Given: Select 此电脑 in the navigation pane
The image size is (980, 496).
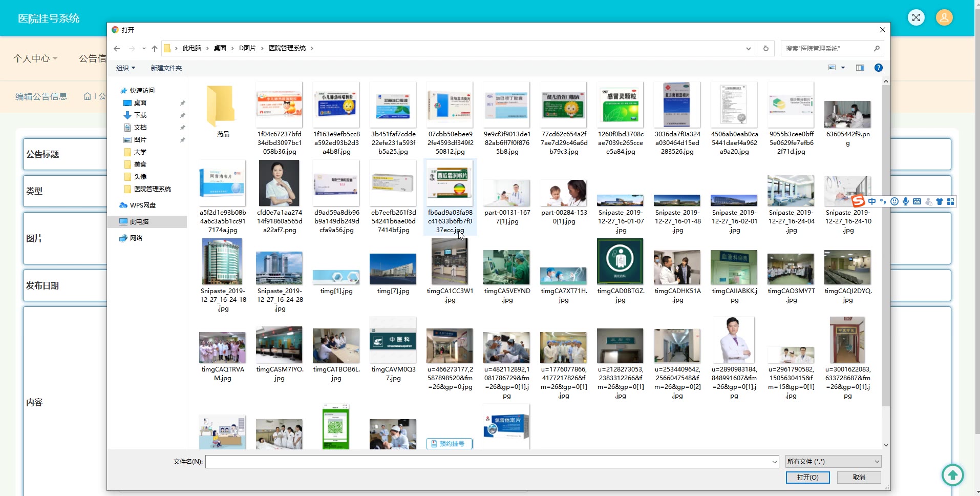Looking at the screenshot, I should click(x=139, y=222).
